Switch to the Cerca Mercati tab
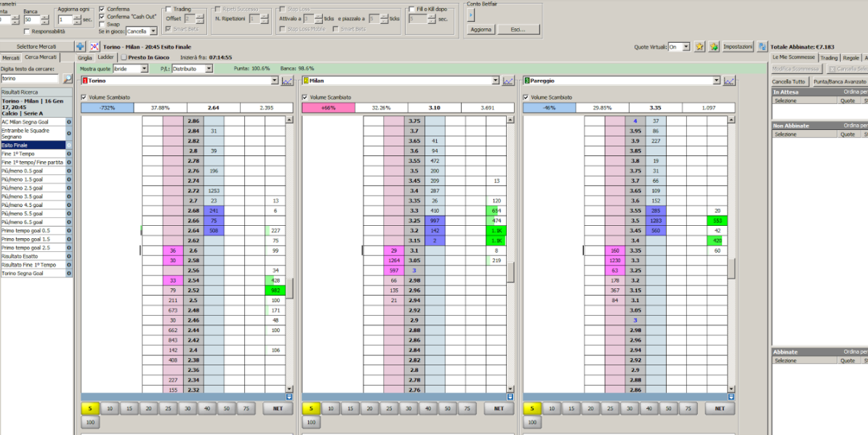 coord(41,57)
